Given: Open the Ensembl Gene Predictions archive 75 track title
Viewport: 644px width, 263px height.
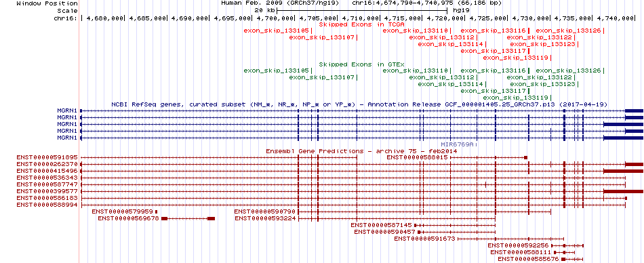Looking at the screenshot, I should [x=362, y=150].
